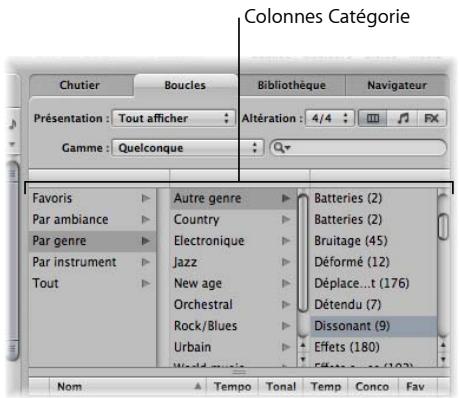
Task: Switch to the Bibliothèque tab
Action: click(x=292, y=85)
